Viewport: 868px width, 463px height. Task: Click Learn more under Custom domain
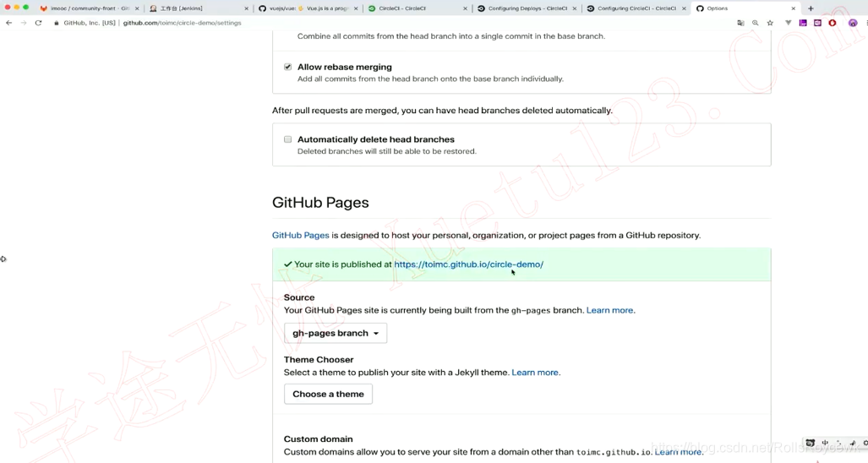(x=678, y=452)
